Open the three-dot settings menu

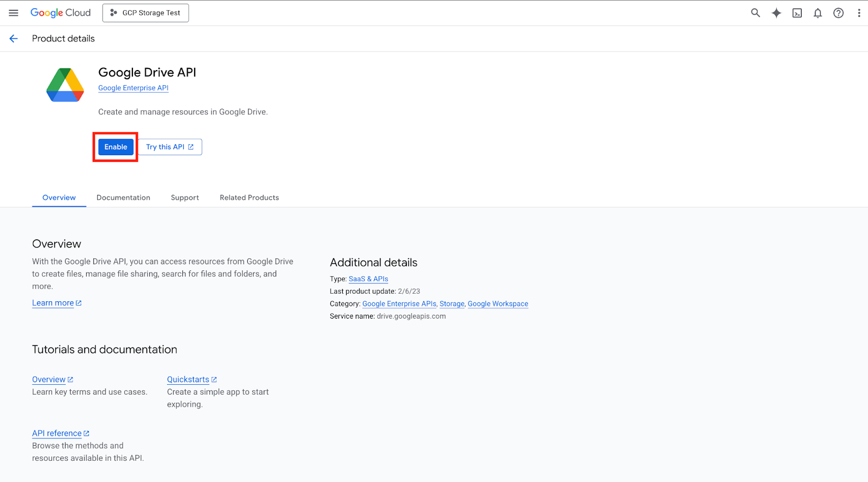[859, 13]
